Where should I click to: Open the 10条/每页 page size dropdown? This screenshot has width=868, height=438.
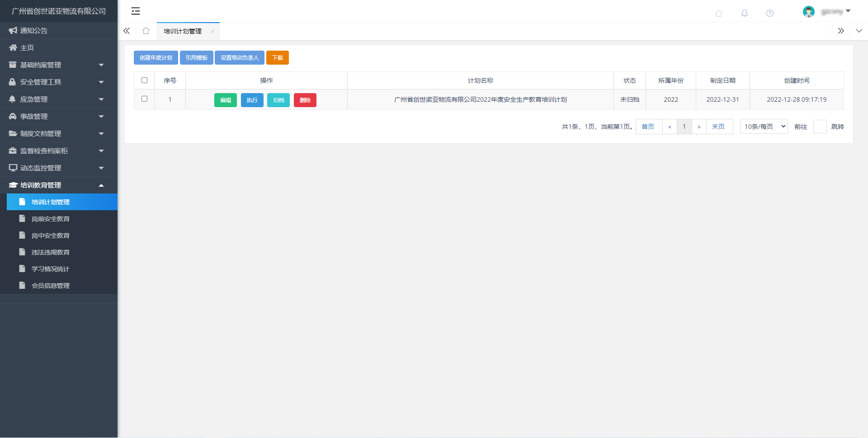click(x=764, y=127)
